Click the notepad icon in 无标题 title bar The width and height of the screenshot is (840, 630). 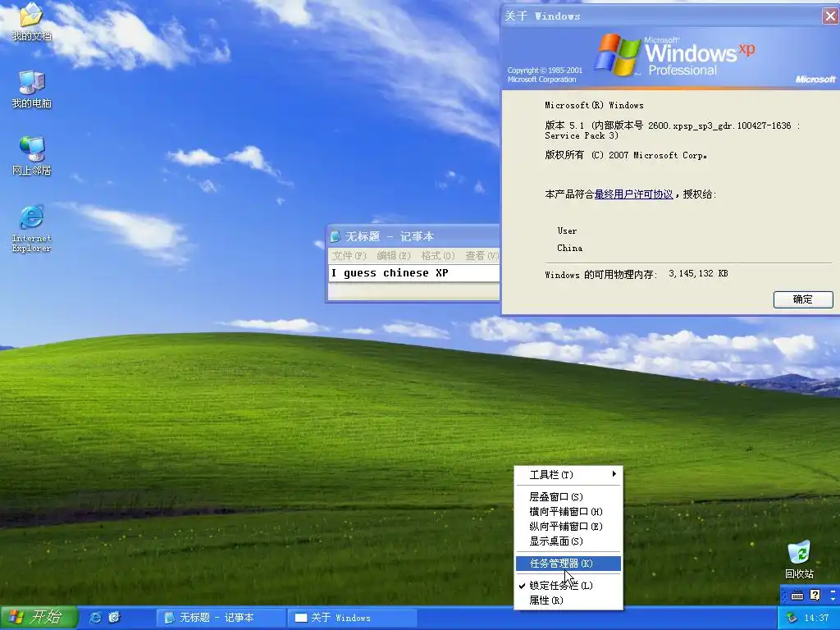tap(336, 236)
